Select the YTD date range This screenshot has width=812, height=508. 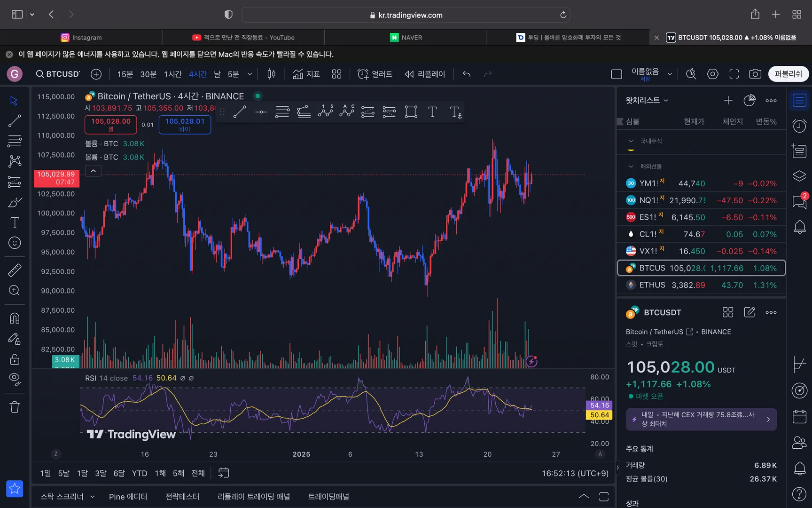point(140,473)
